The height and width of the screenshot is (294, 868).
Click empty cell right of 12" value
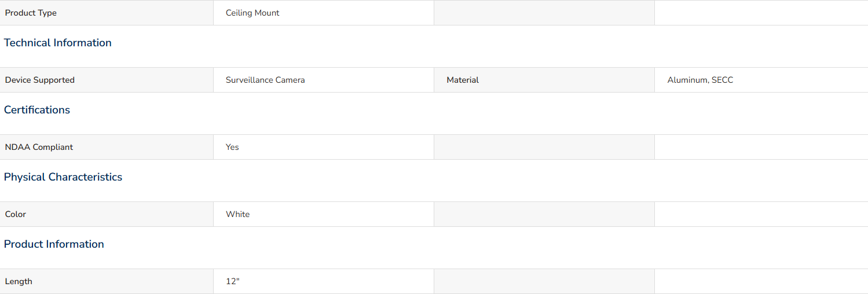pos(544,281)
